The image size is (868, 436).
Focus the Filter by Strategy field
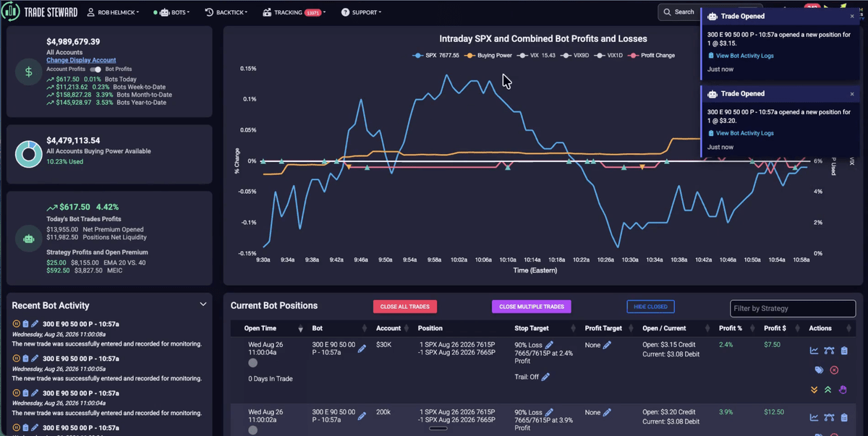(793, 309)
